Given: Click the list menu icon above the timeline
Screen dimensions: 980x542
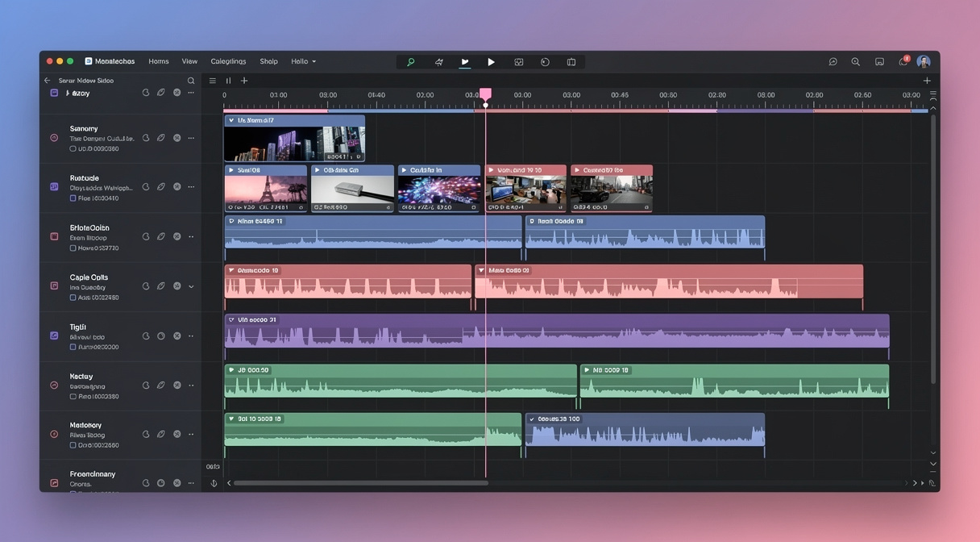Looking at the screenshot, I should point(213,81).
